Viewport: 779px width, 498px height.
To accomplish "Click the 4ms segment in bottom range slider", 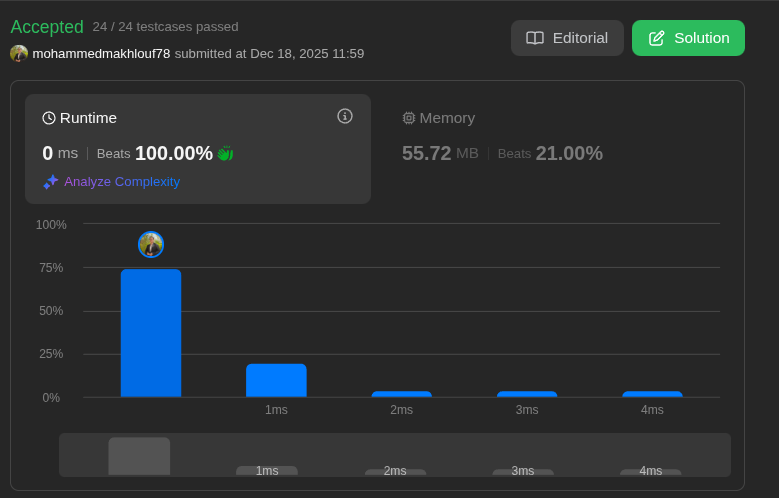I will point(650,472).
